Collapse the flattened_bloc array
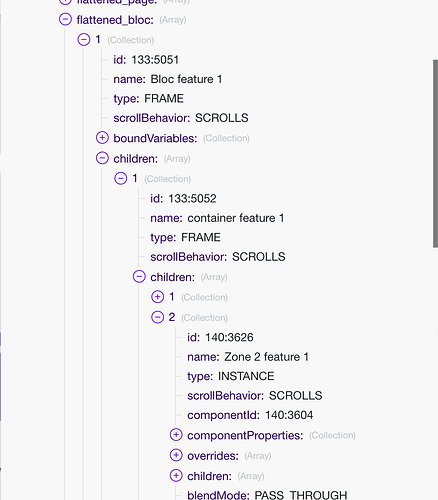 [x=65, y=19]
